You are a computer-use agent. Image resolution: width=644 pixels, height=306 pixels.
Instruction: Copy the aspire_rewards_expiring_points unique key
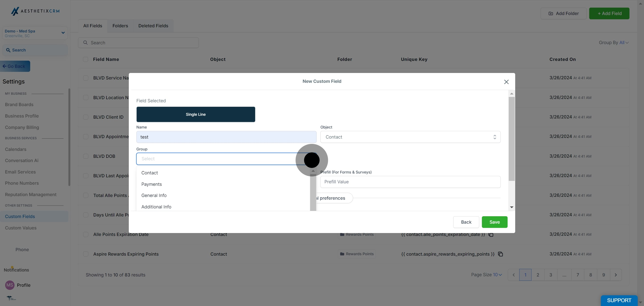tap(500, 254)
